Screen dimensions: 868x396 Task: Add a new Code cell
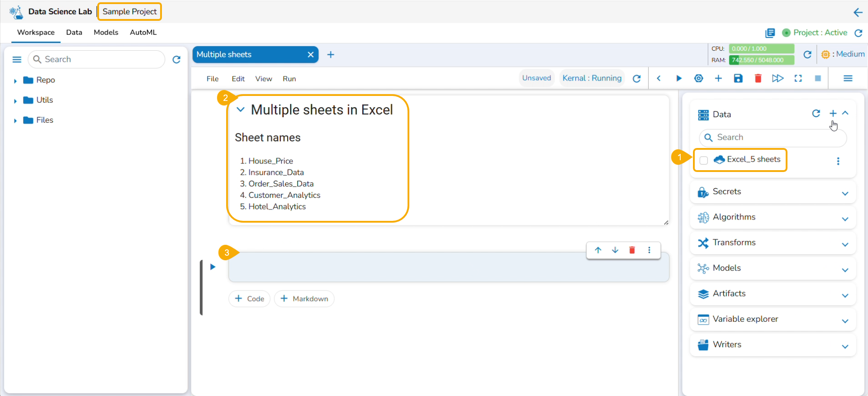(249, 299)
